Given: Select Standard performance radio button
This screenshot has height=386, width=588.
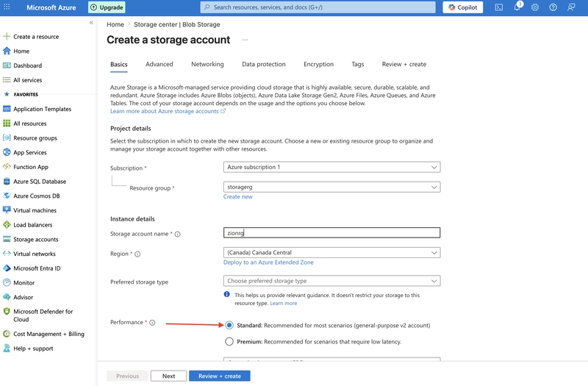Looking at the screenshot, I should tap(229, 325).
